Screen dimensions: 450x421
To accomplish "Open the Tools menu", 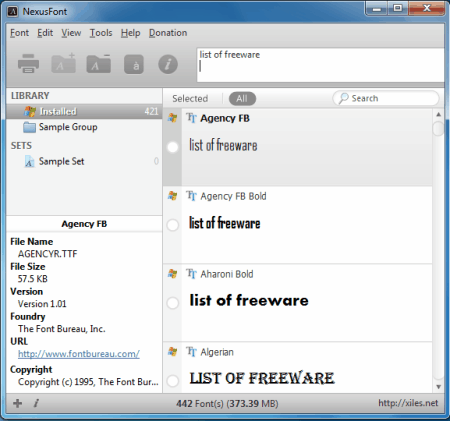I will pos(101,33).
